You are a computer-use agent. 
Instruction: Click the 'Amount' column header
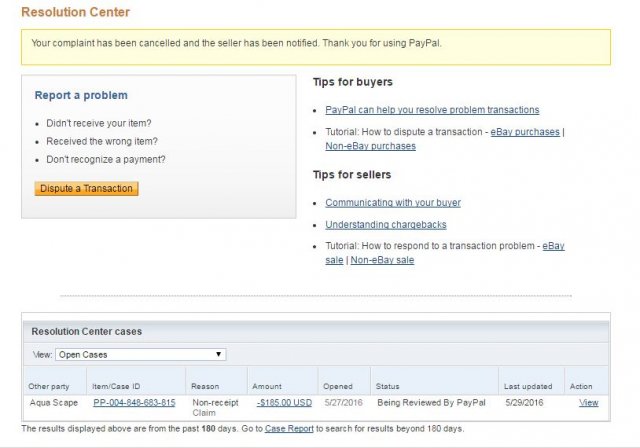click(x=267, y=385)
